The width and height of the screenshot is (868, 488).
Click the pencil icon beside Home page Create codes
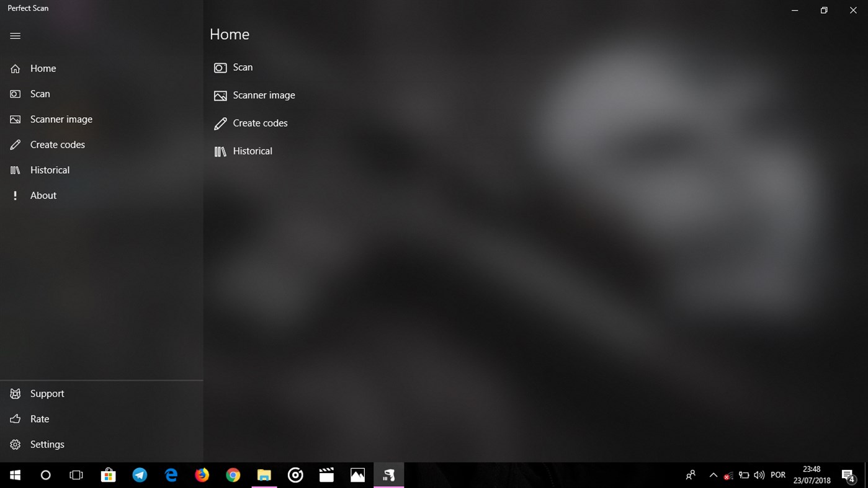pyautogui.click(x=220, y=124)
